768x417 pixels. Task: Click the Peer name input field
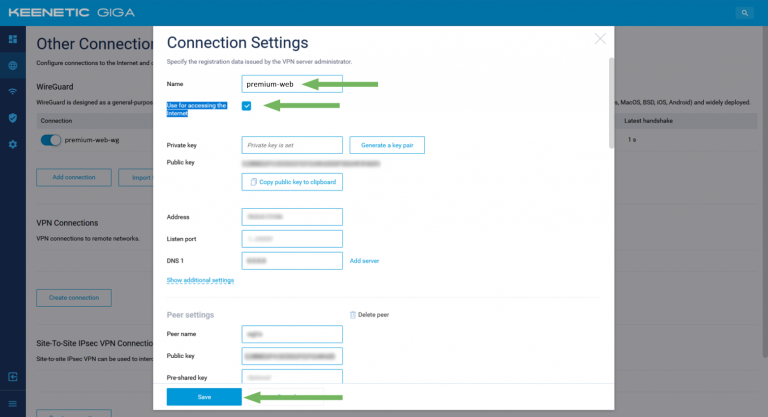tap(292, 335)
